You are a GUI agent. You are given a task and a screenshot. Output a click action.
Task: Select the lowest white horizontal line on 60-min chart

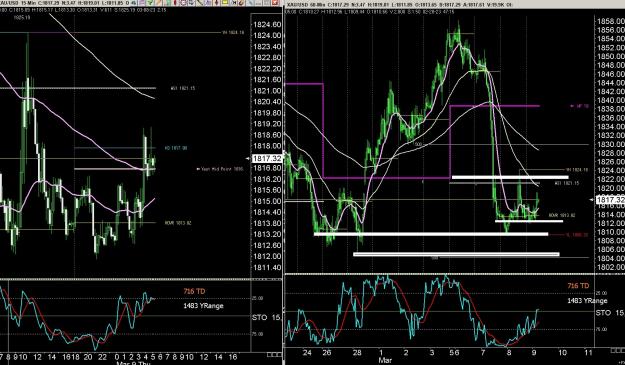click(x=456, y=254)
